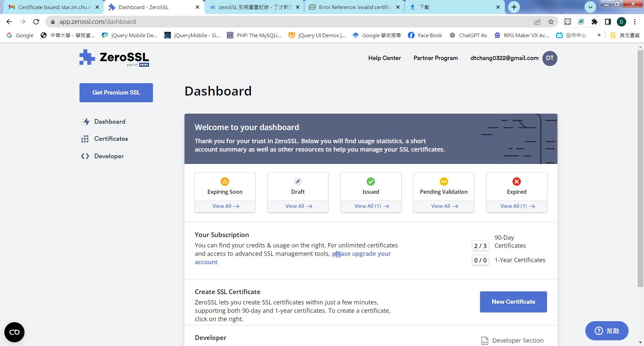Viewport: 644px width, 346px height.
Task: Open the Google bookmark
Action: coord(20,35)
